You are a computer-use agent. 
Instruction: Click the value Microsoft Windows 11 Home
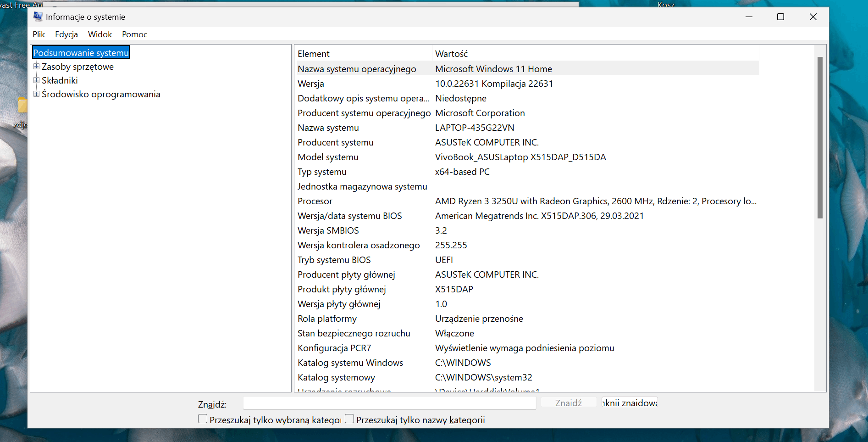pyautogui.click(x=493, y=69)
